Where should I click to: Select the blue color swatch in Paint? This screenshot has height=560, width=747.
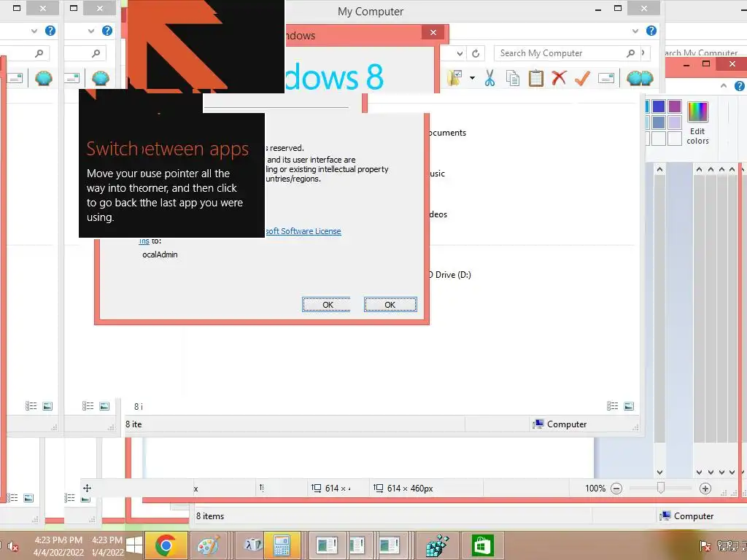[659, 106]
